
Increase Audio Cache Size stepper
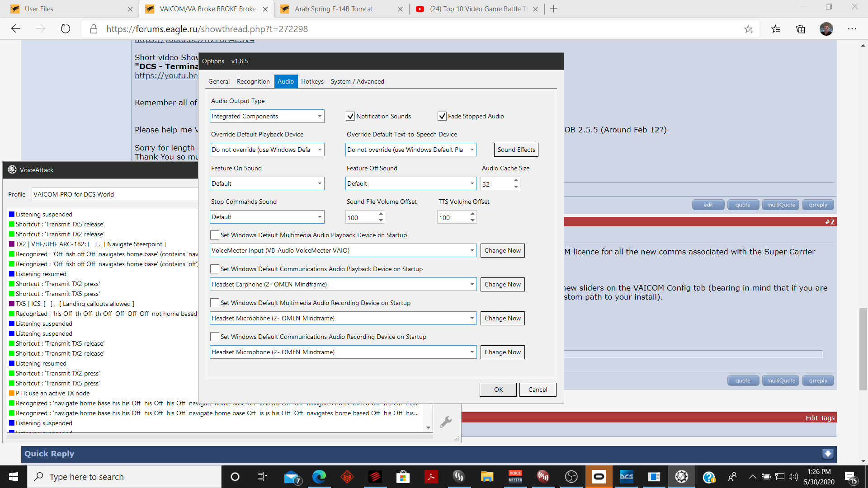pyautogui.click(x=516, y=180)
